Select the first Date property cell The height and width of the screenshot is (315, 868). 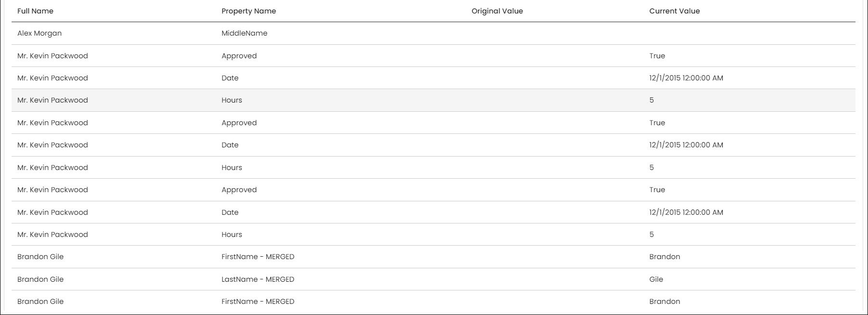[230, 78]
